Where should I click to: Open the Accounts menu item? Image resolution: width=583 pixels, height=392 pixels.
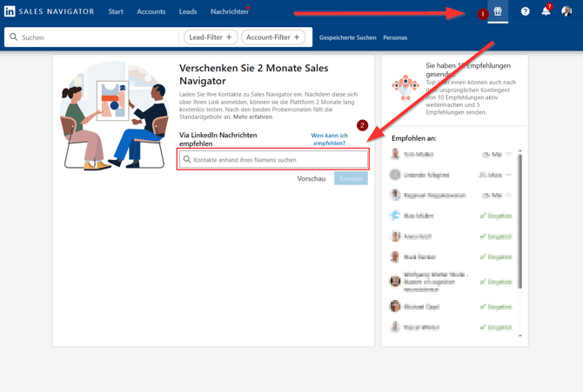click(151, 11)
